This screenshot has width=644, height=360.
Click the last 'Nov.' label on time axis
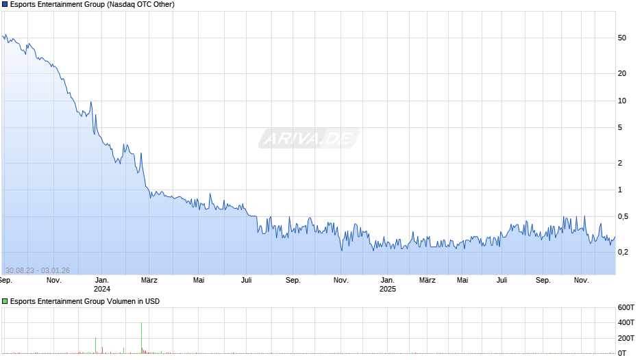(581, 281)
